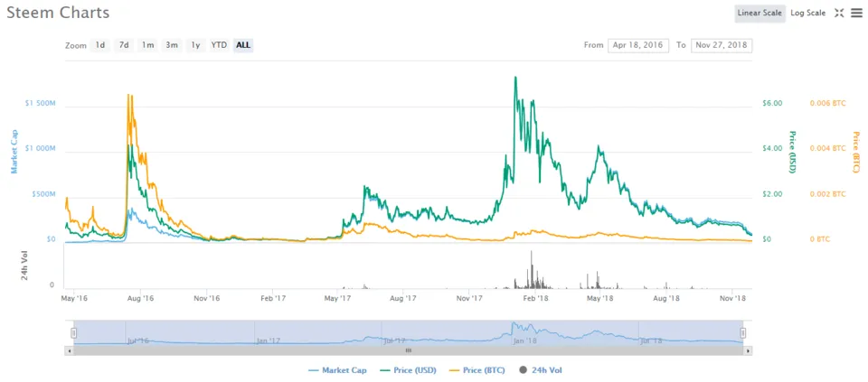Set zoom to 7d

coord(124,45)
